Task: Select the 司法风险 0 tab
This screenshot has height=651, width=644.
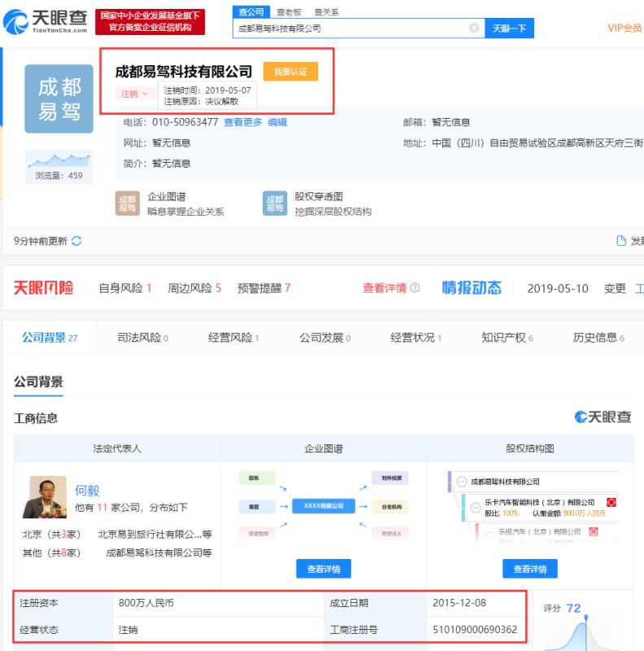Action: tap(143, 338)
